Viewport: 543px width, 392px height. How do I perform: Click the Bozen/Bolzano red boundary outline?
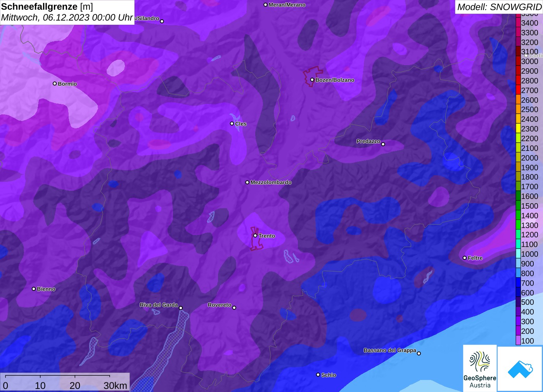click(313, 76)
